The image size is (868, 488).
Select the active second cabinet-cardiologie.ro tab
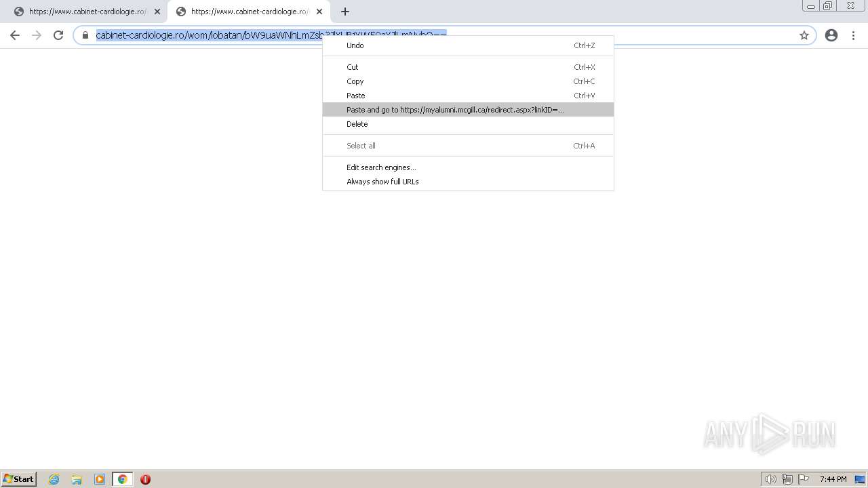pyautogui.click(x=248, y=12)
